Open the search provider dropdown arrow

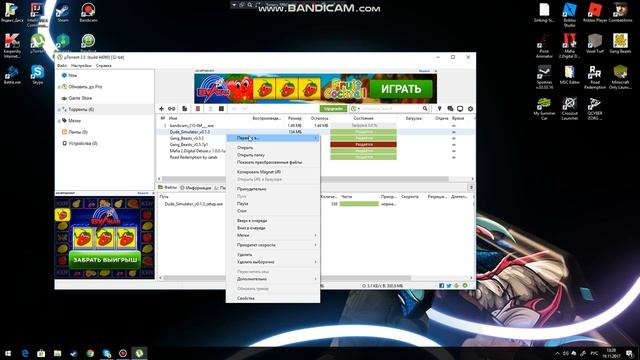click(x=359, y=109)
